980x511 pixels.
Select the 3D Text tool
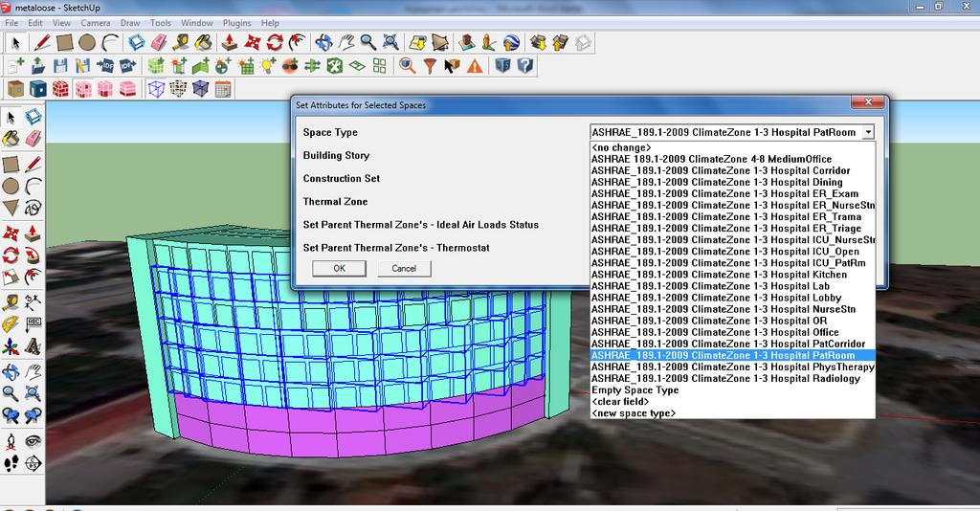coord(33,346)
